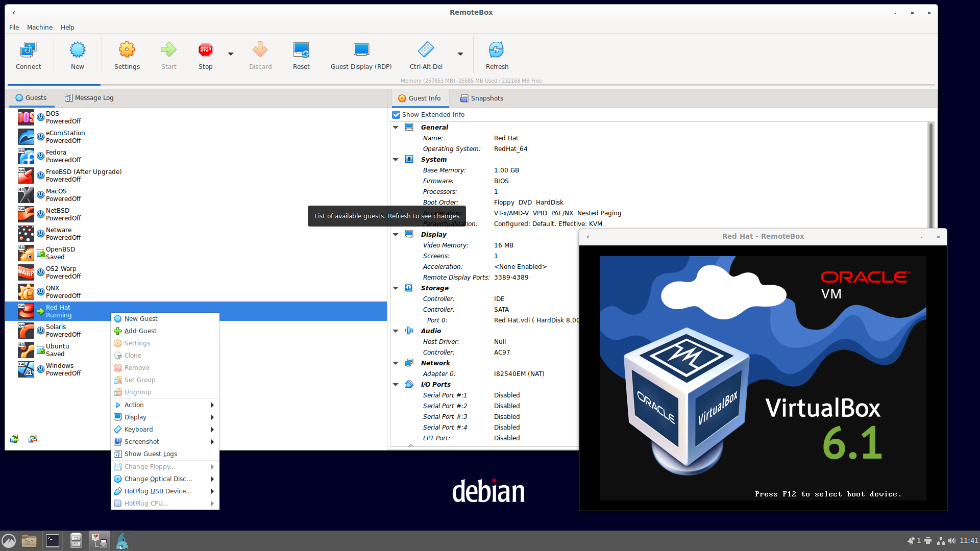Reset the guest with the Reset icon
980x551 pixels.
[301, 54]
